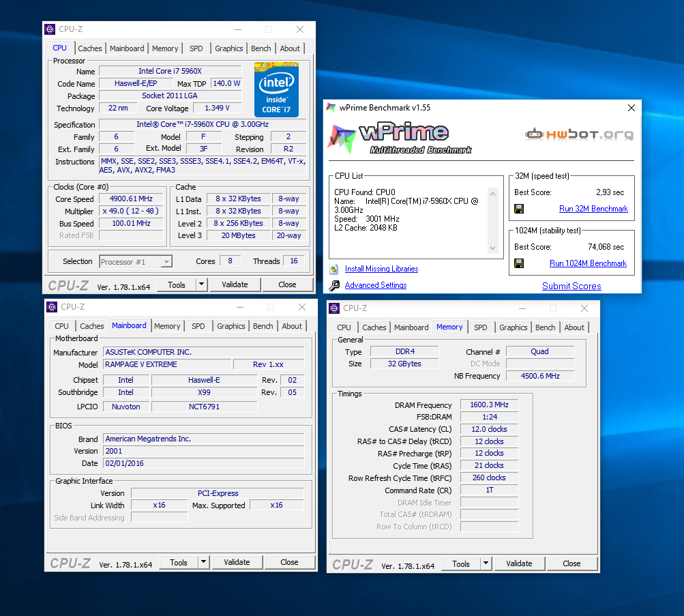Close the wPrime Benchmark window
This screenshot has height=616, width=684.
point(631,108)
